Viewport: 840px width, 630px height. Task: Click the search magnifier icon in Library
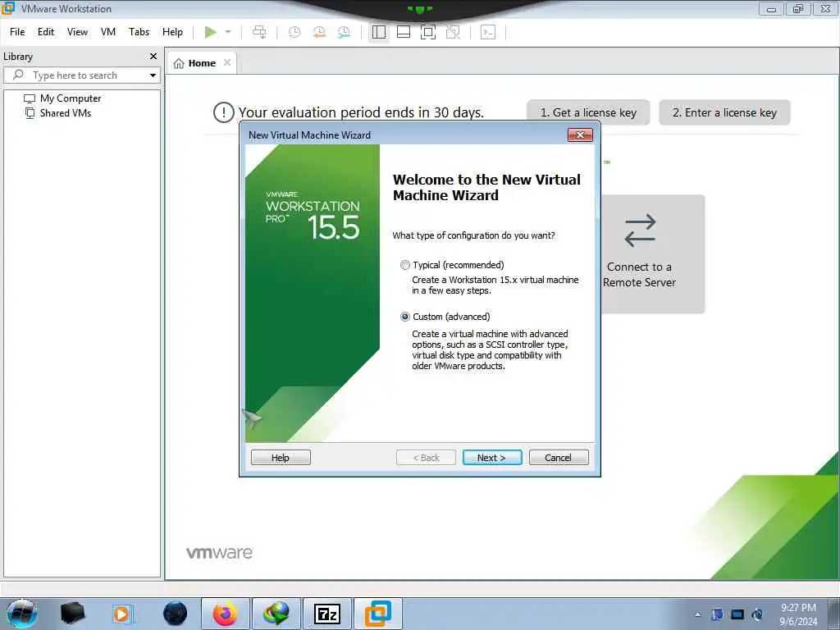(x=18, y=75)
